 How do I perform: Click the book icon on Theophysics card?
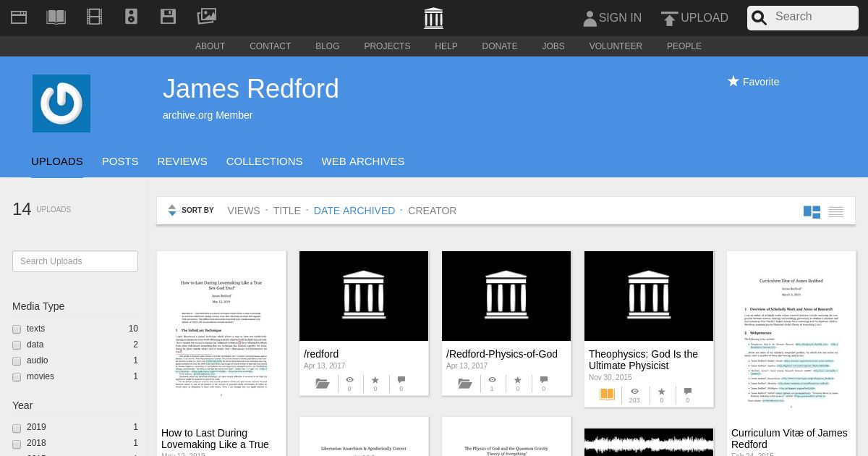(607, 394)
